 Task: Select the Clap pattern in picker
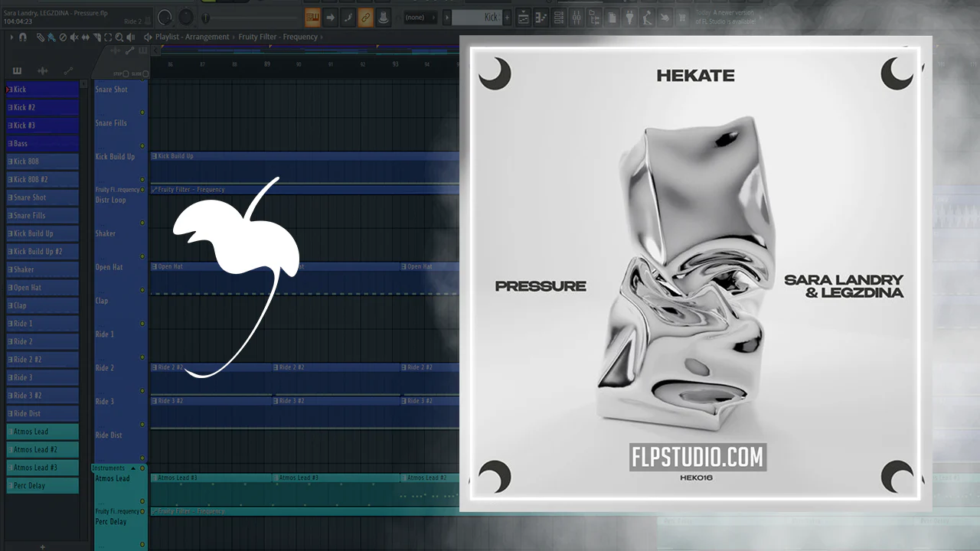(x=42, y=305)
